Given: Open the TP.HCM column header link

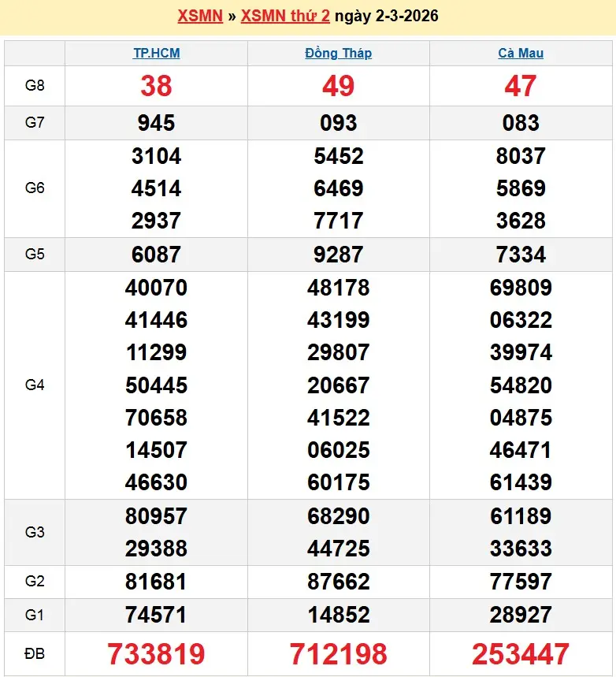Looking at the screenshot, I should point(156,54).
